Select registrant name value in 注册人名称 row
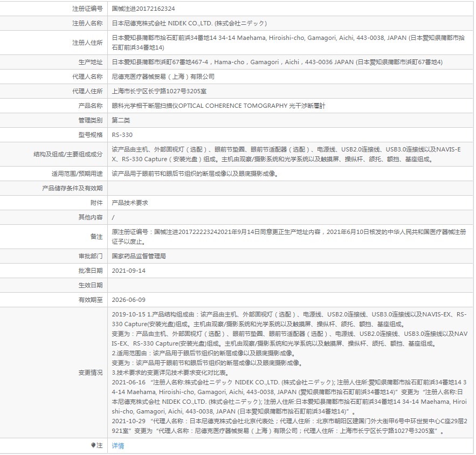This screenshot has width=476, height=455. 189,23
